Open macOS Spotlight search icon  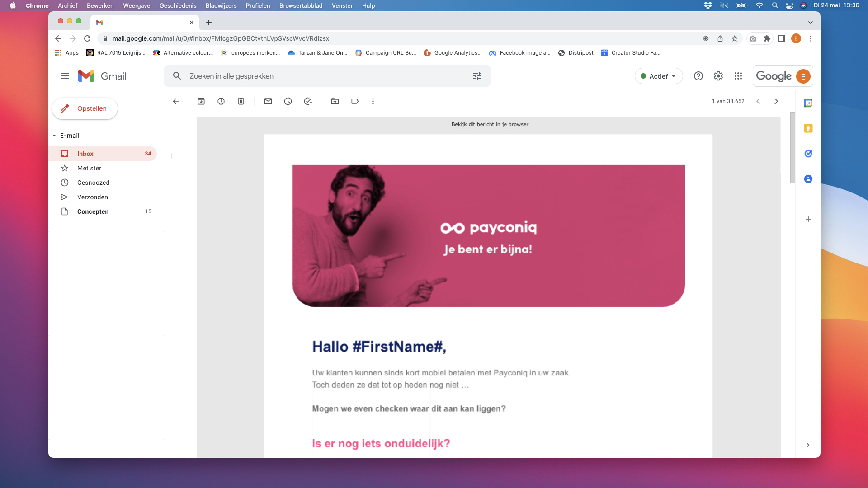(775, 5)
